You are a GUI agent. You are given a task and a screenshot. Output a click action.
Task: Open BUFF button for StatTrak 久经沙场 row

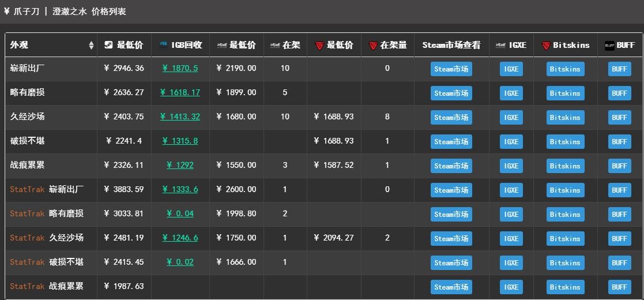coord(619,239)
